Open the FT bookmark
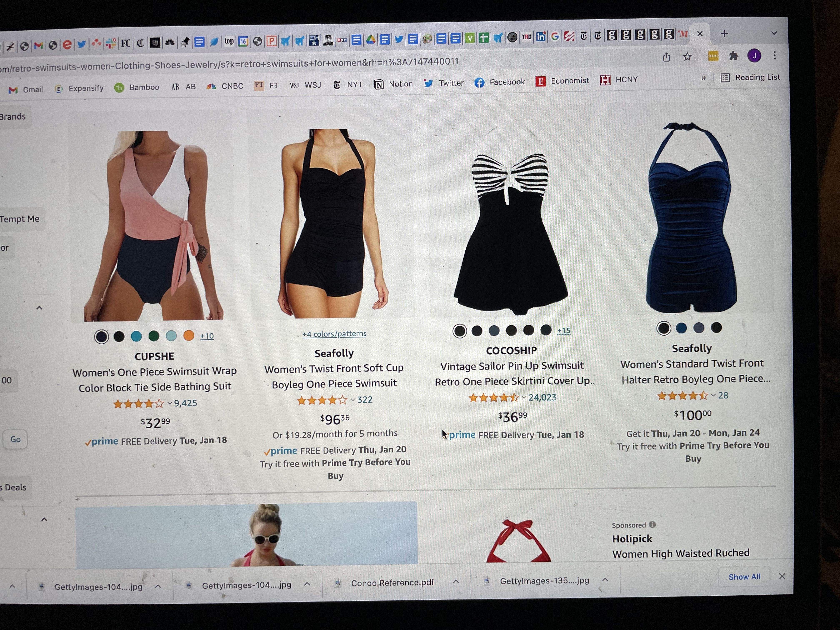840x630 pixels. click(x=266, y=85)
